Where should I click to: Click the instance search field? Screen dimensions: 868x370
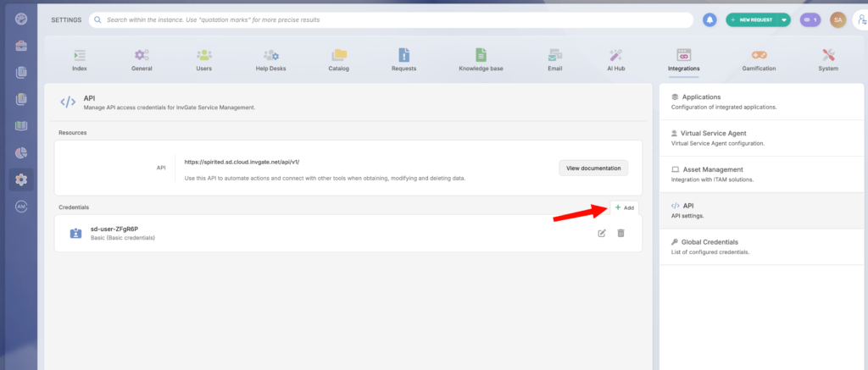[x=391, y=20]
